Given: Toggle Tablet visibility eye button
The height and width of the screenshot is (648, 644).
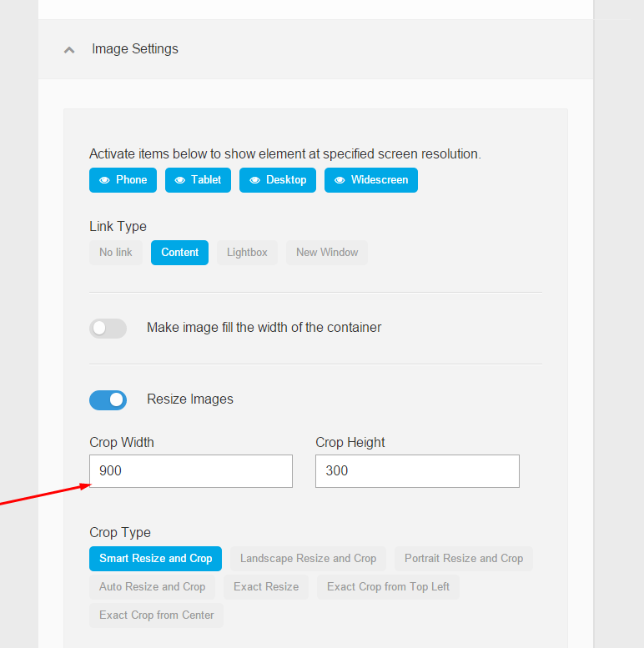Looking at the screenshot, I should coord(198,180).
